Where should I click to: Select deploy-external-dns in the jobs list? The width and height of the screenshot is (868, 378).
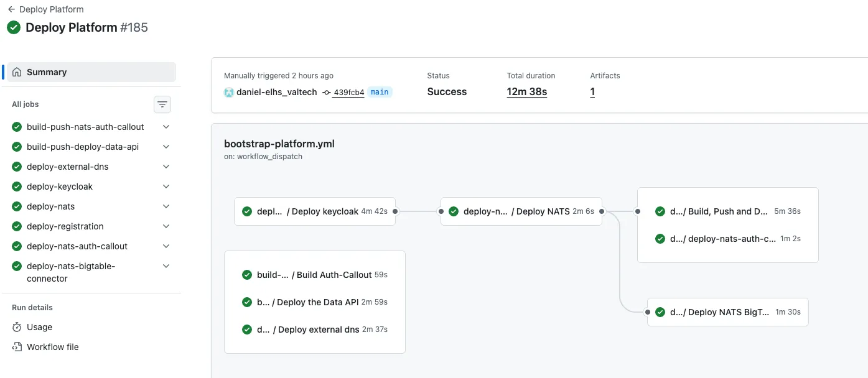[x=67, y=167]
